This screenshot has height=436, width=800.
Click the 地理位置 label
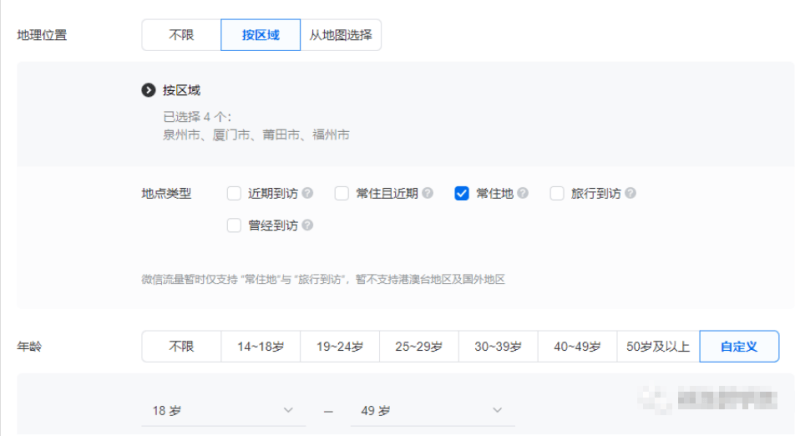(42, 35)
